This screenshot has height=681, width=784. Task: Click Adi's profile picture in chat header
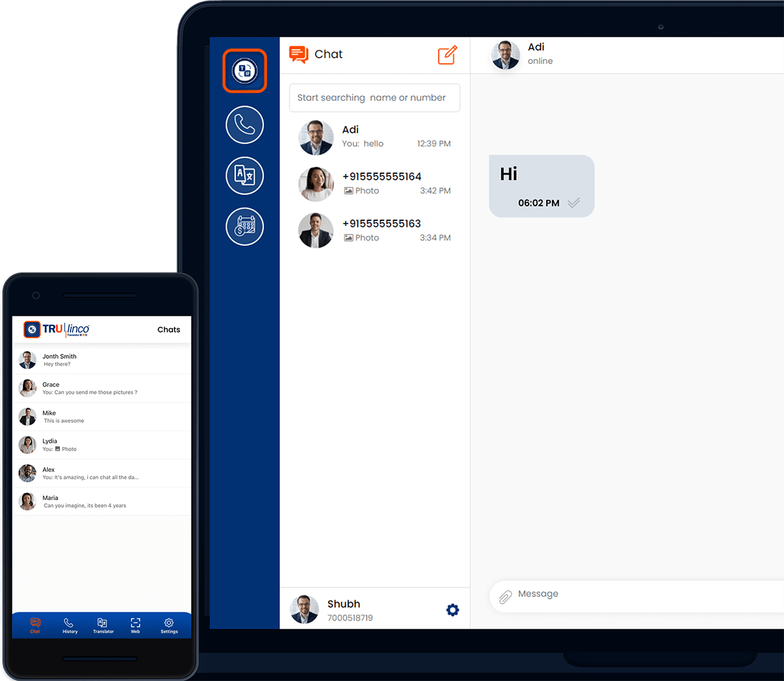tap(505, 55)
